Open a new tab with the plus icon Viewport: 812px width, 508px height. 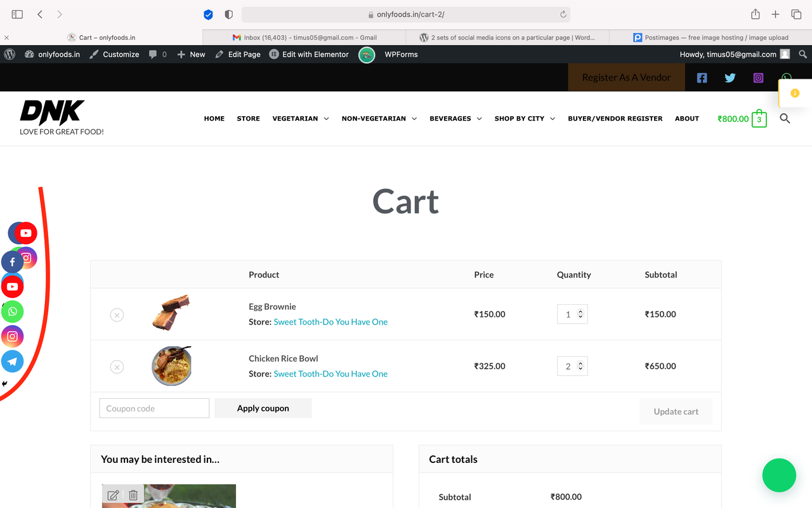click(x=775, y=14)
